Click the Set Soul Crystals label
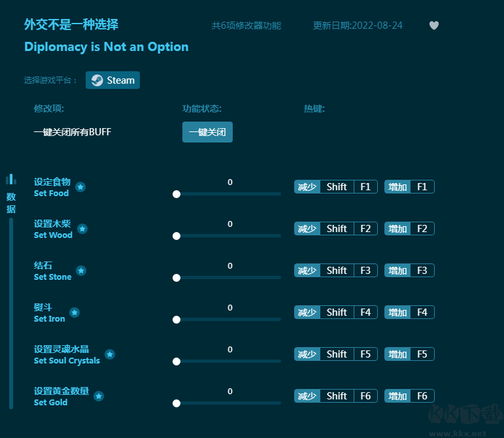Screen dimensions: 504x438 [67, 361]
